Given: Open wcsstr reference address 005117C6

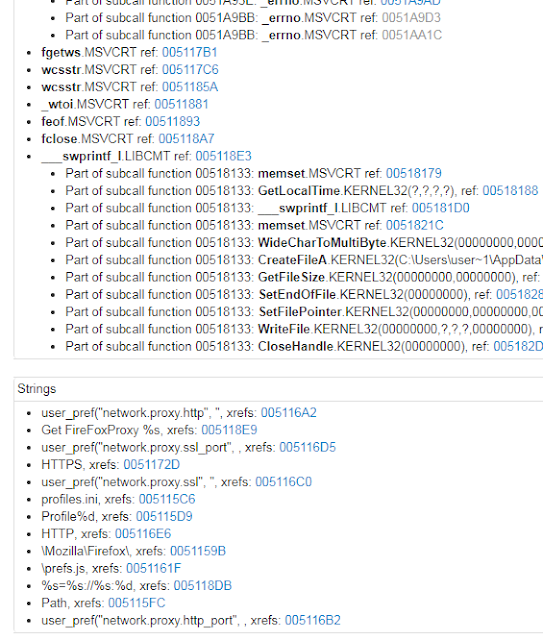Looking at the screenshot, I should pyautogui.click(x=190, y=70).
